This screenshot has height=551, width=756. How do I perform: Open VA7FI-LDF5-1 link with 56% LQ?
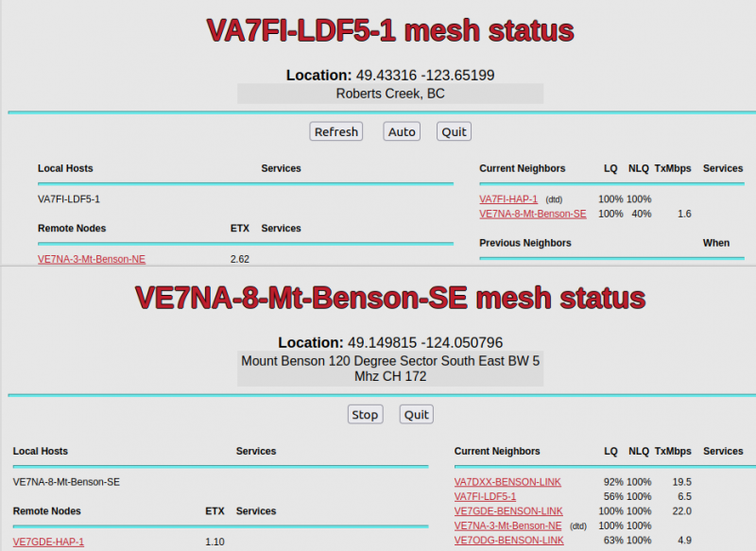click(x=485, y=496)
